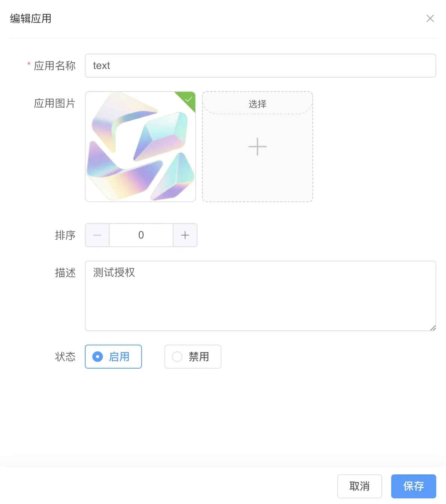Click inside the 应用名称 text input
This screenshot has height=504, width=446.
click(x=261, y=65)
